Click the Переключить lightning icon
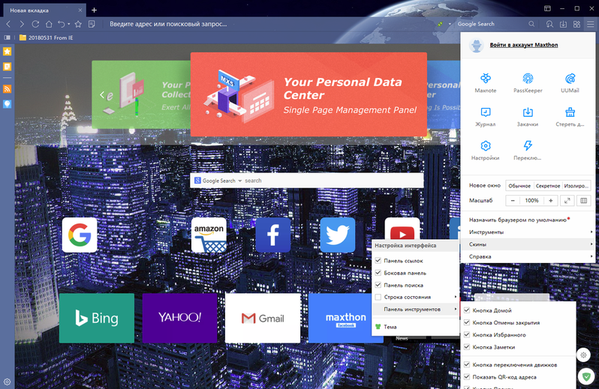599x389 pixels. coord(528,150)
